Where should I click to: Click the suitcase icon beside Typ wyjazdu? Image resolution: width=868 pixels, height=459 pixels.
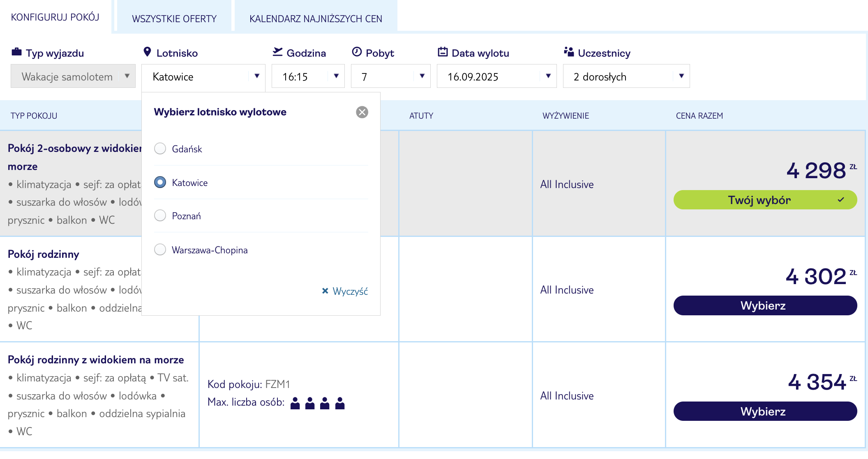[16, 52]
